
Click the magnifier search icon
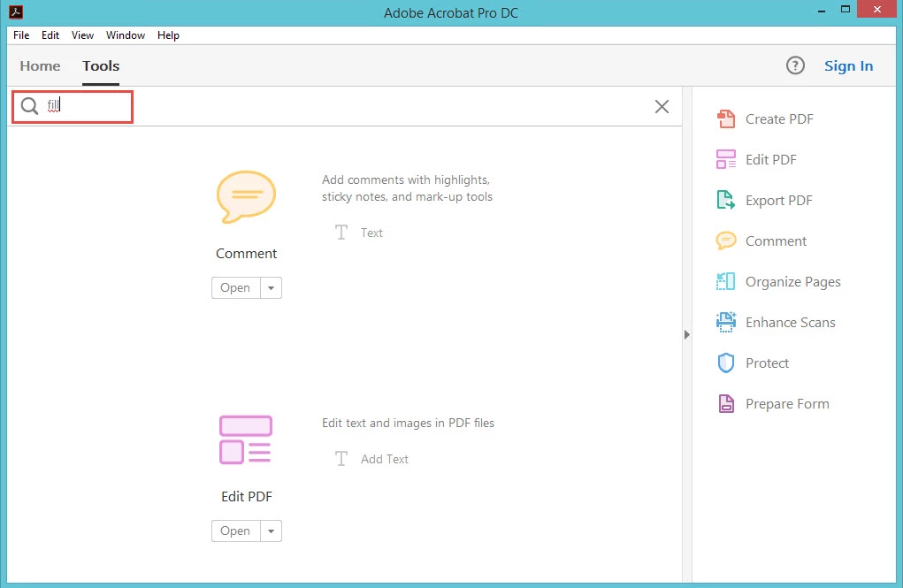29,106
